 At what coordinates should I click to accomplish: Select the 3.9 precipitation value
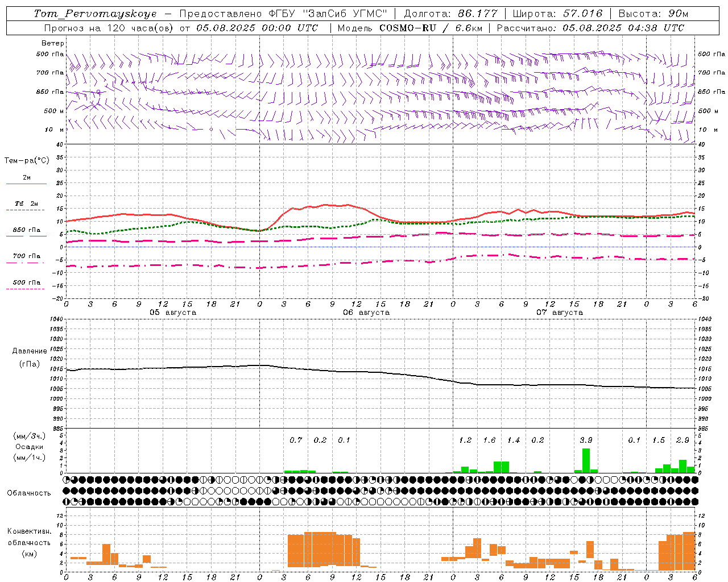[x=586, y=440]
